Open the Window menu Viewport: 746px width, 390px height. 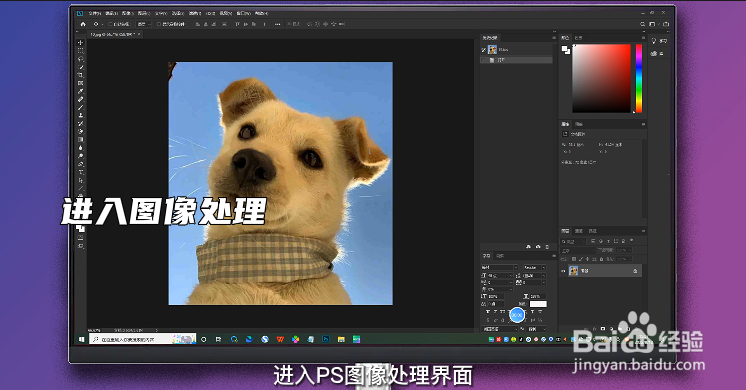(x=243, y=13)
